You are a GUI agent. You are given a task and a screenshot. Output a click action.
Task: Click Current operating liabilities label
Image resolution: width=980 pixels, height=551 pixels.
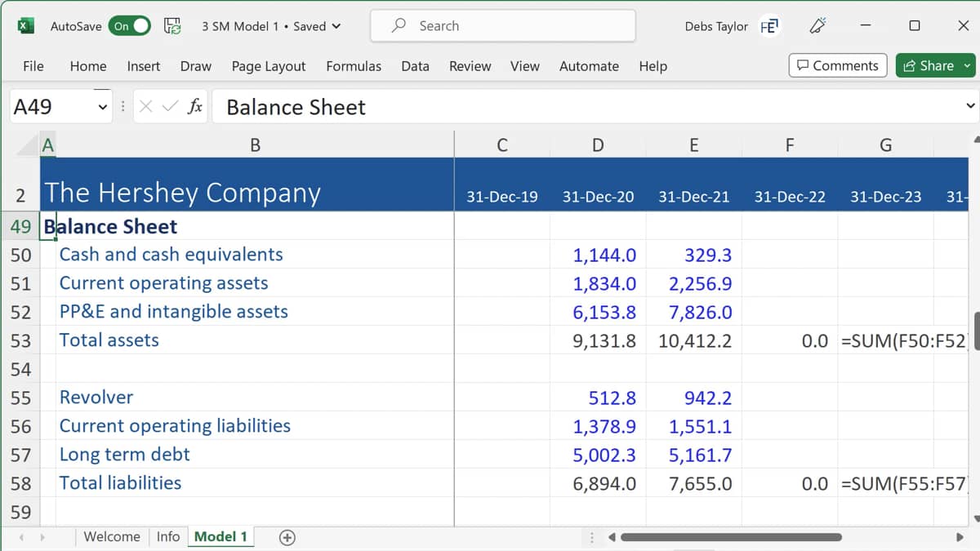coord(175,426)
